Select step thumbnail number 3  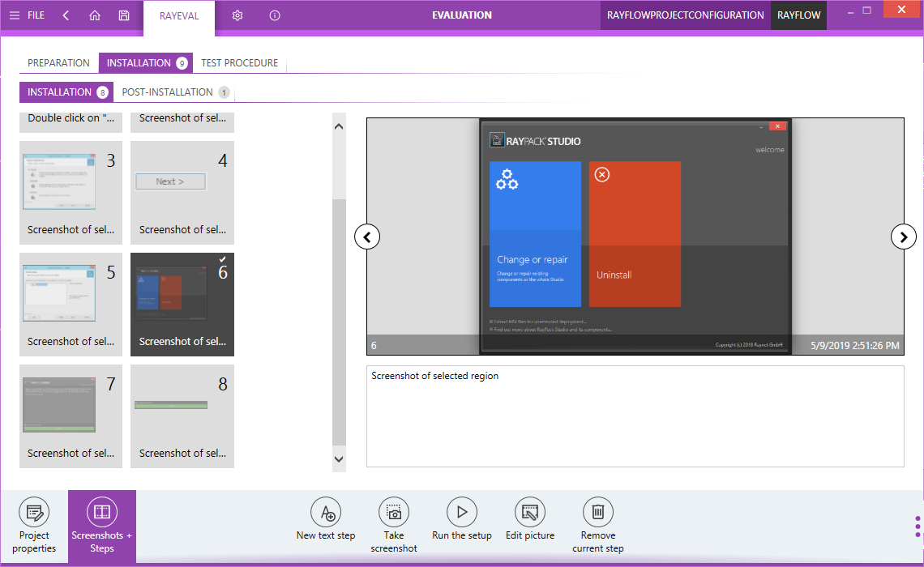click(71, 193)
